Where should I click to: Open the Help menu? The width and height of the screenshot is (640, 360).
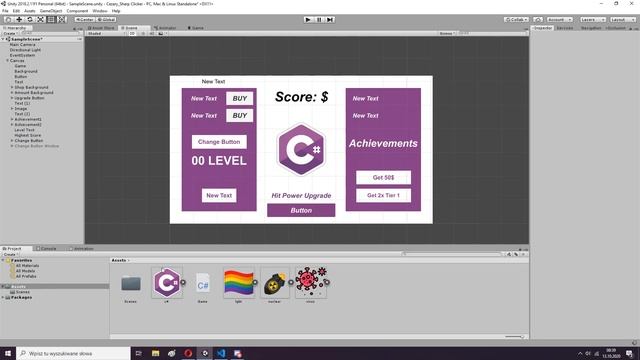point(116,11)
